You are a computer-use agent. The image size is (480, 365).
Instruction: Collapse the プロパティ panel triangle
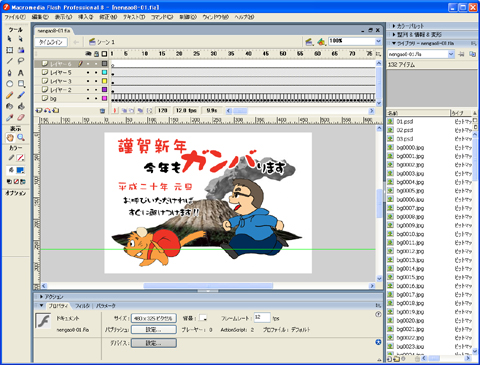pyautogui.click(x=41, y=305)
